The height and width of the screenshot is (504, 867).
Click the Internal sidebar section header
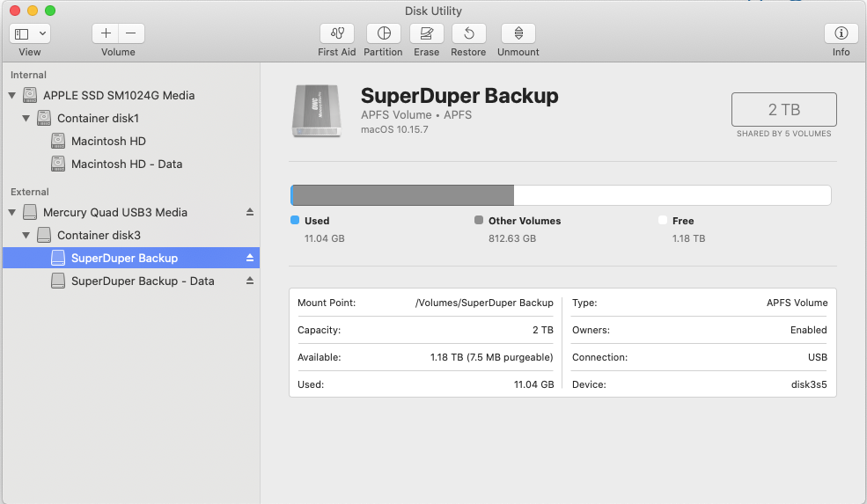coord(28,75)
